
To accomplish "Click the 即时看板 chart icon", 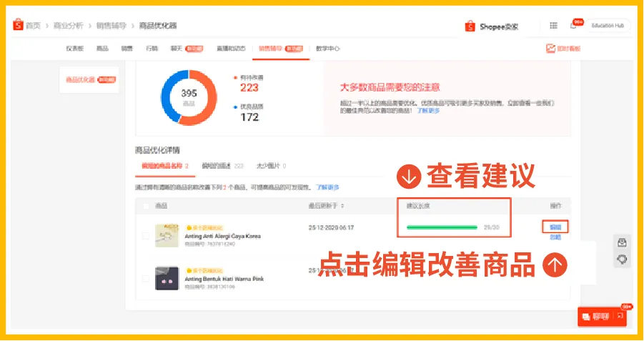I will (550, 49).
